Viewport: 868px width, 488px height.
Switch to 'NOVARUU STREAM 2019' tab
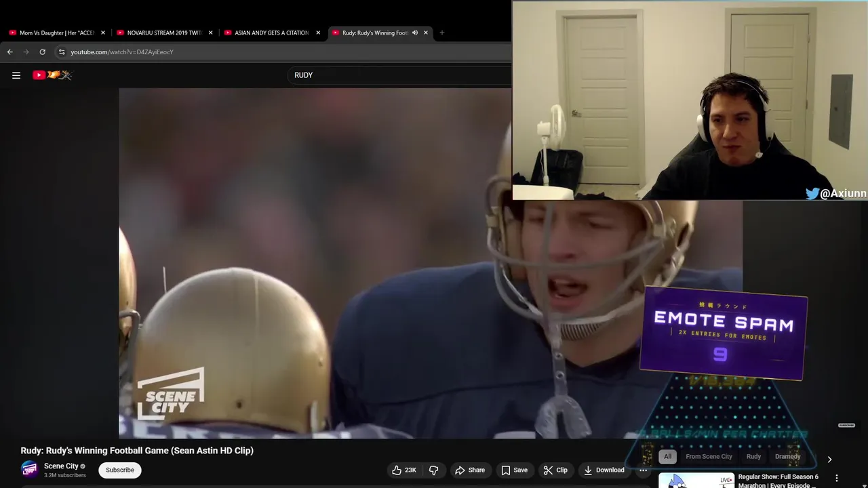(x=165, y=33)
